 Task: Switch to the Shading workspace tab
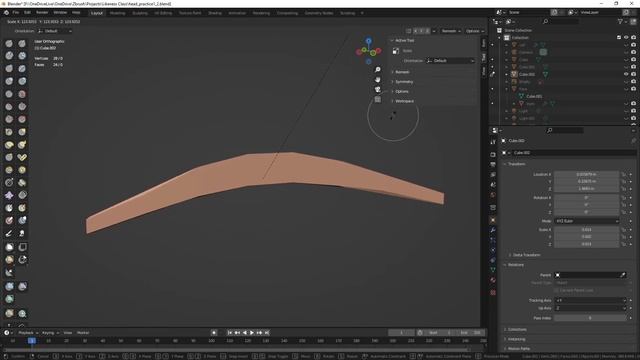coord(215,13)
